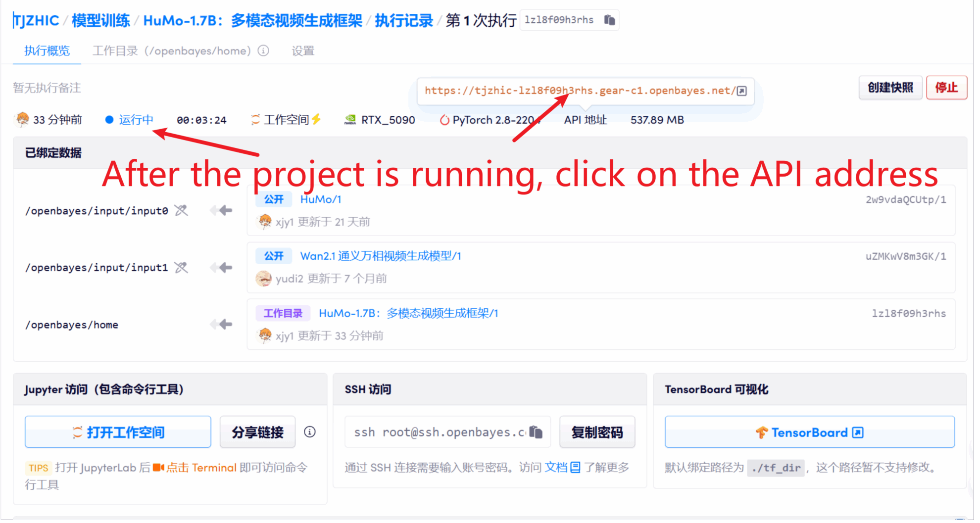Click the 复制密码 button
The height and width of the screenshot is (523, 980).
pyautogui.click(x=597, y=432)
